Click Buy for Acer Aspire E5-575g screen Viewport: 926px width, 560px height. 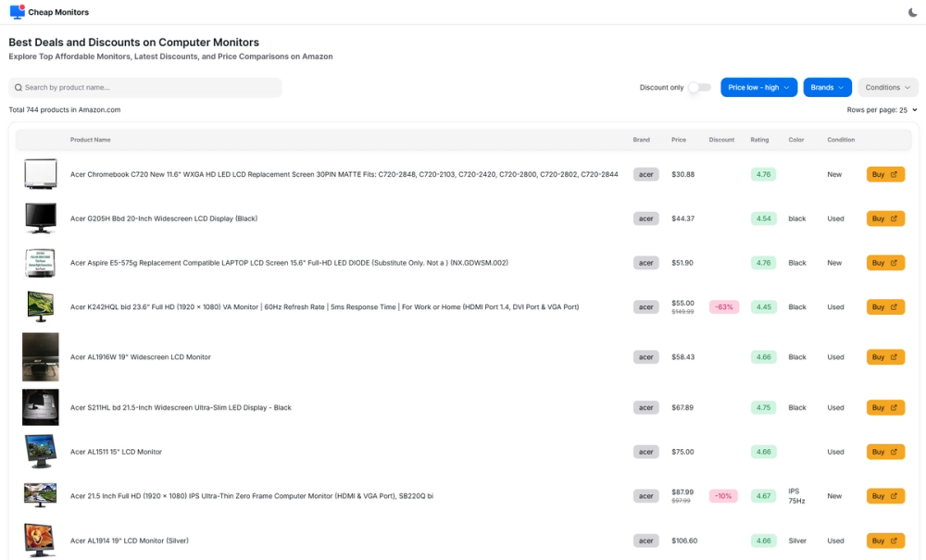[x=885, y=263]
